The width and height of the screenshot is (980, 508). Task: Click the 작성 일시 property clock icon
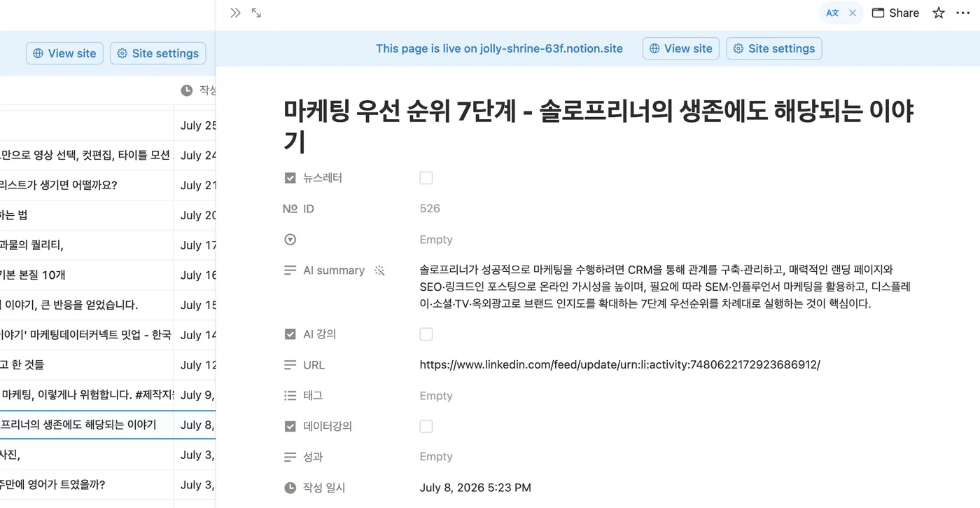[x=290, y=488]
